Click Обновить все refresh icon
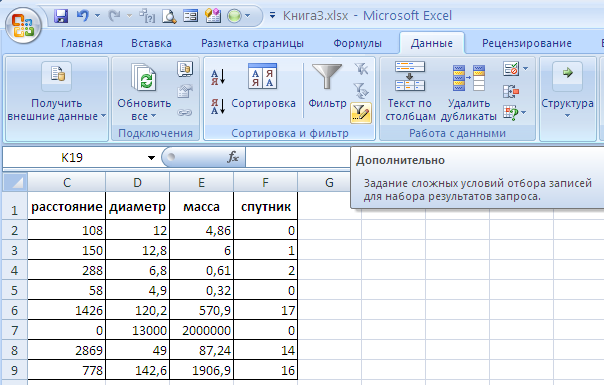 144,77
